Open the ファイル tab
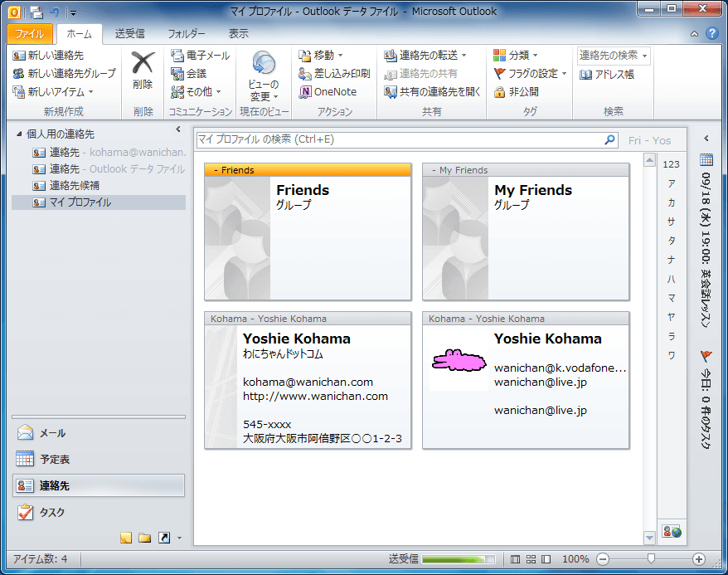728x575 pixels. coord(30,34)
